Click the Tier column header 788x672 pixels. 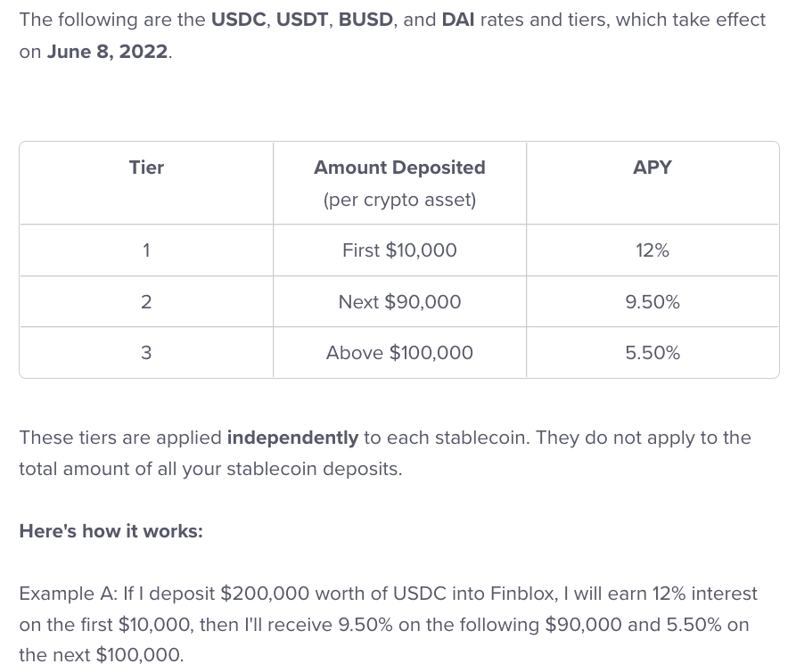(146, 168)
